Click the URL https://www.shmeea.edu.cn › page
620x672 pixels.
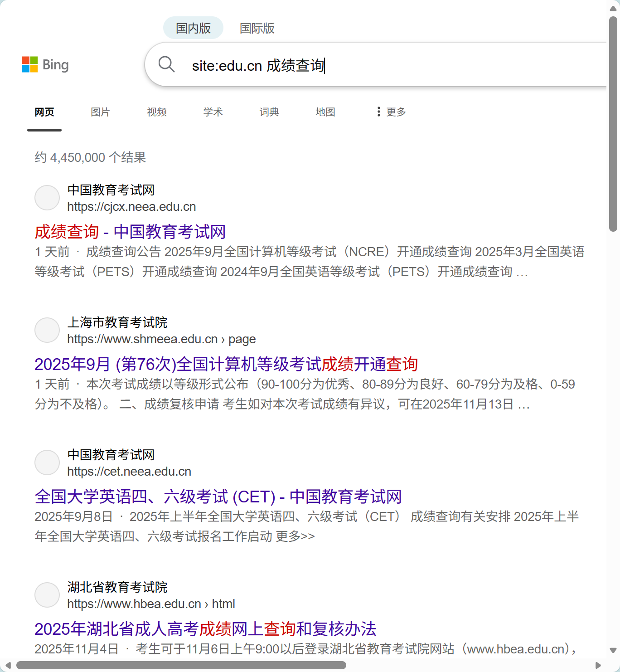point(161,339)
